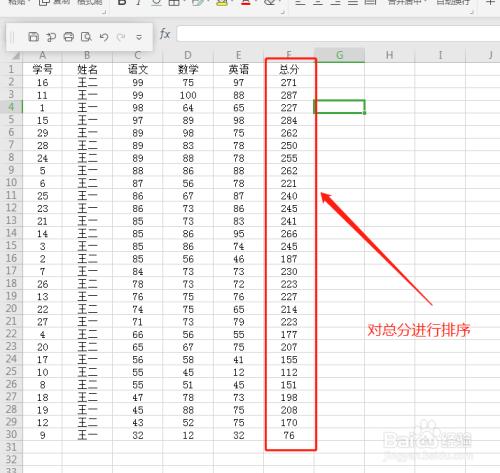Click the 数学 header cell

click(188, 69)
